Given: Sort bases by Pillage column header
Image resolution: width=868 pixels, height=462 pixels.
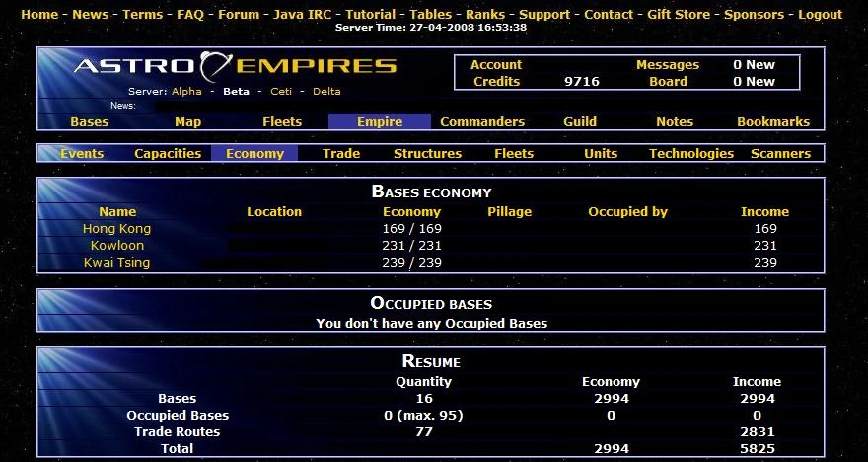Looking at the screenshot, I should (509, 211).
